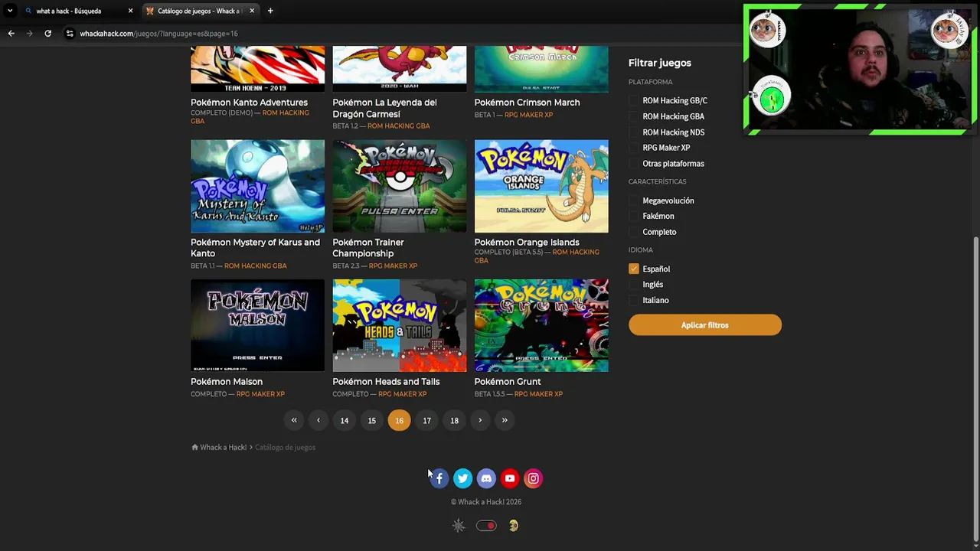Check the Italiano language checkbox
Screen dimensions: 980x551
coord(634,300)
